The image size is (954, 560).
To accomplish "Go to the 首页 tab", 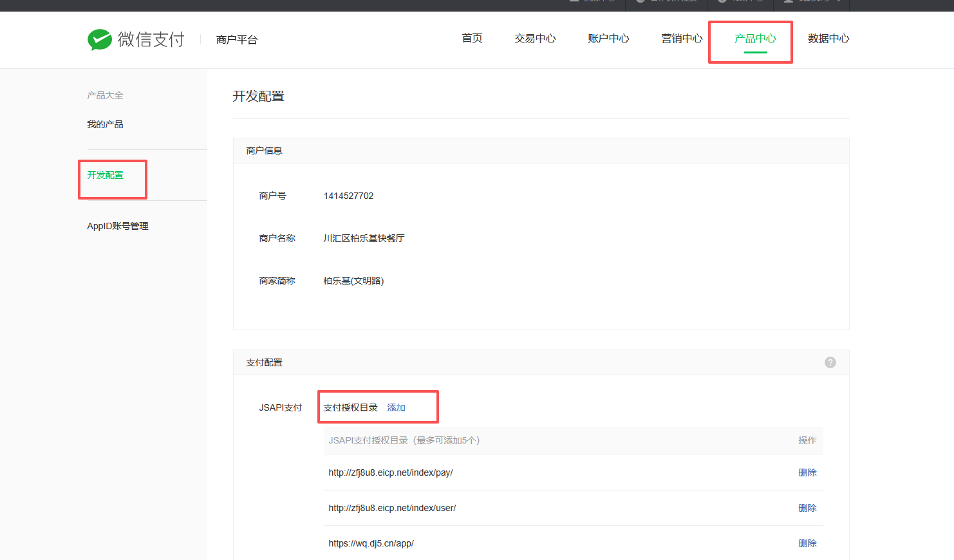I will click(x=472, y=39).
